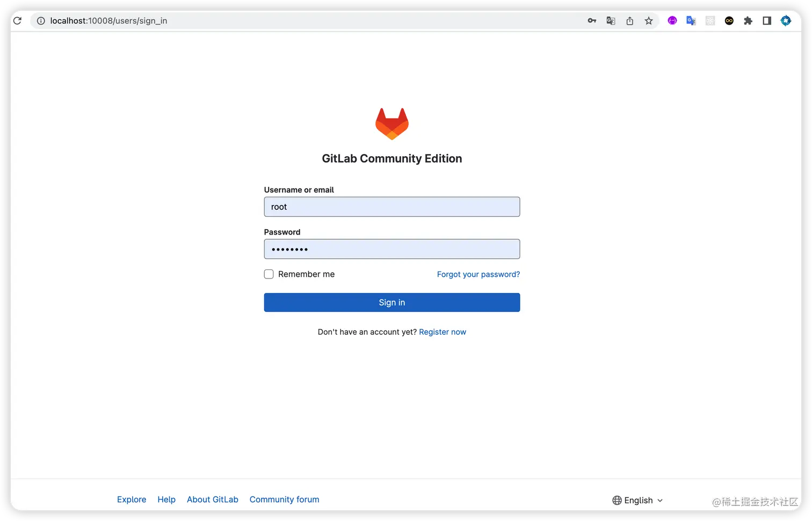Click the grey checkered extension icon

coord(710,21)
